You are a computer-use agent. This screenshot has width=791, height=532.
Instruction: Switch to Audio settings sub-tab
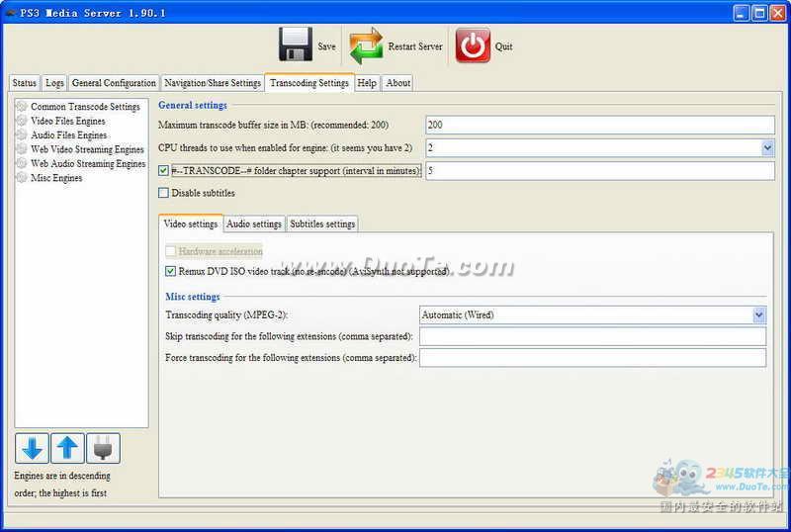coord(254,223)
